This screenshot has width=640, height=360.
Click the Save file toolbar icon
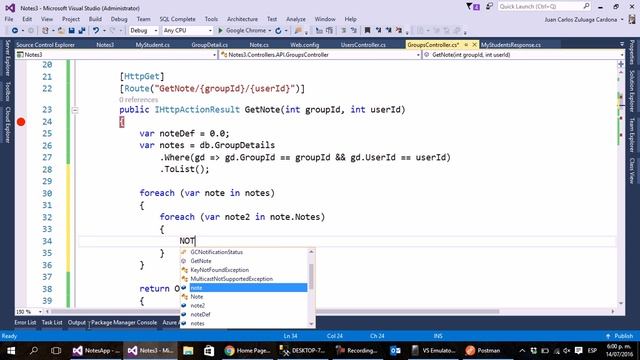click(71, 31)
